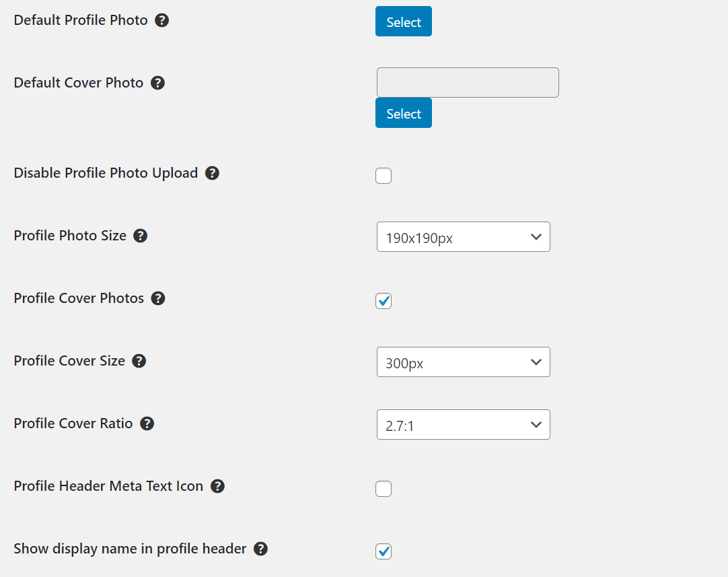Click the Profile Cover Photos help icon

[157, 298]
